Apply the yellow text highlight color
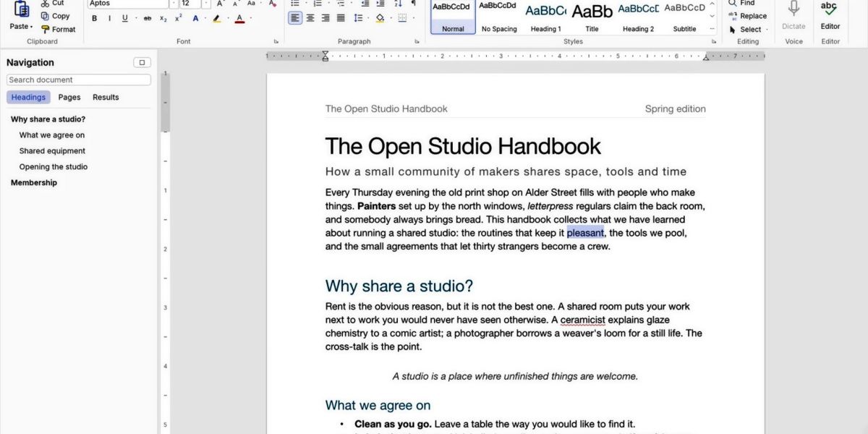The height and width of the screenshot is (434, 868). [217, 18]
